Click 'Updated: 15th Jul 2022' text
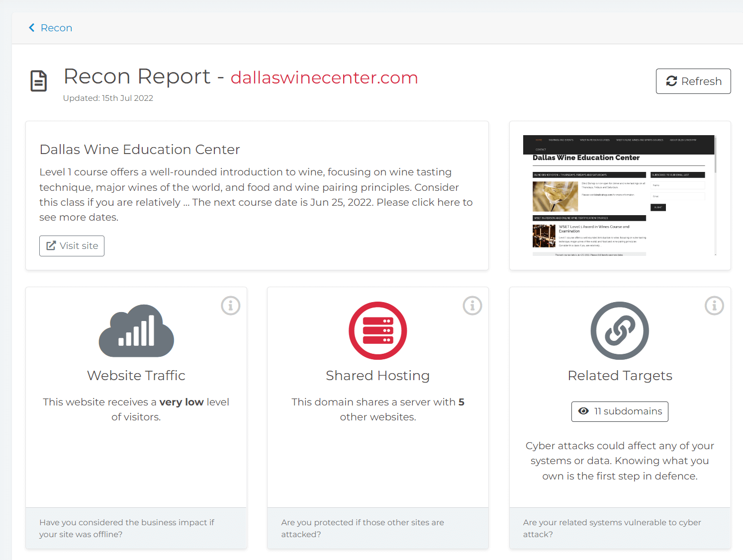The image size is (743, 560). click(108, 98)
